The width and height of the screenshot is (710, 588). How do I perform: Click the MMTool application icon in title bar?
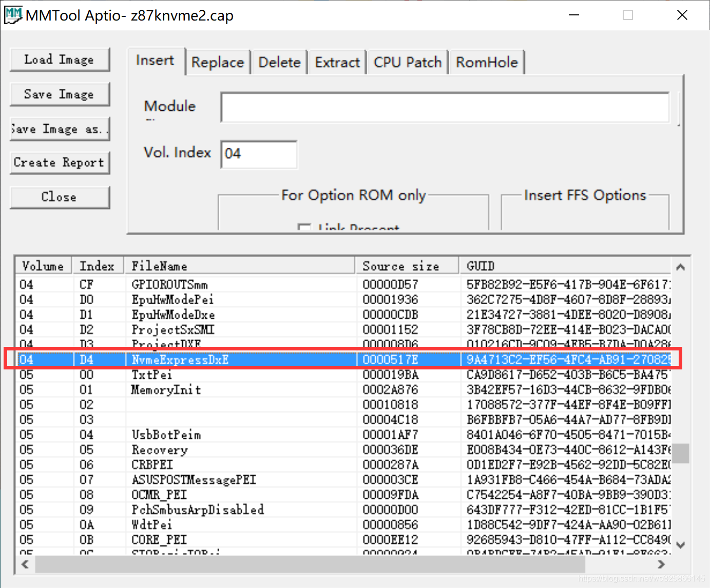point(13,15)
